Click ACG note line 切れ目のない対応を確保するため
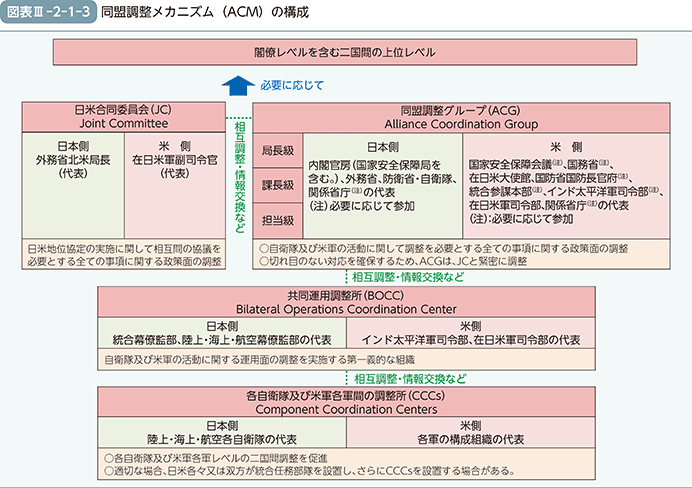Viewport: 692px width, 488px height. [393, 261]
